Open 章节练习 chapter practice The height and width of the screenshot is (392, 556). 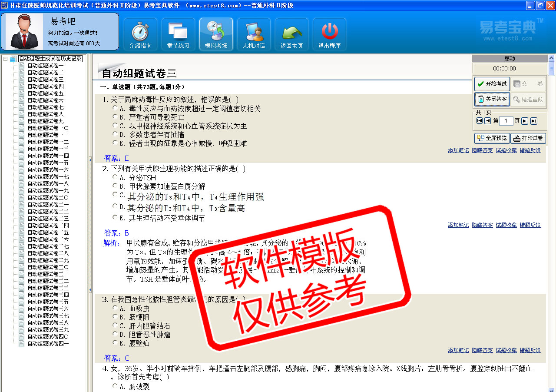pos(178,35)
